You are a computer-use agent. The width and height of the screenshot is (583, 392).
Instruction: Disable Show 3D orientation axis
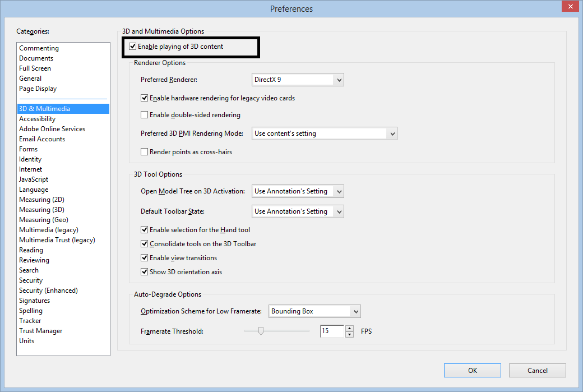(x=145, y=272)
